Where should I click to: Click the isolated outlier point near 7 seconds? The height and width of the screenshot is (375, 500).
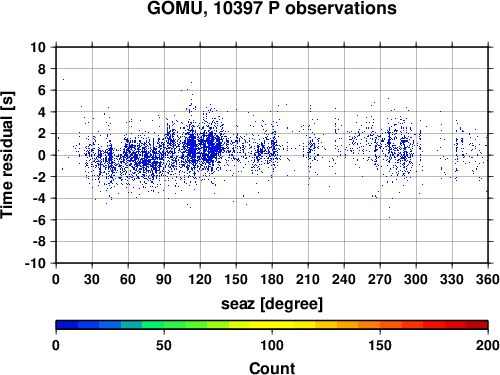[63, 79]
